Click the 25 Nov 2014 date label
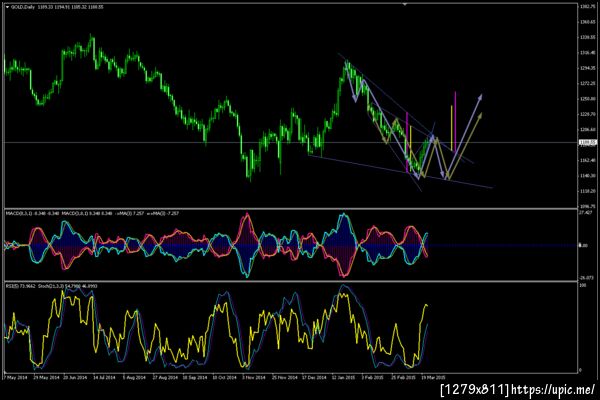Screen dimensions: 600x400 tap(285, 377)
